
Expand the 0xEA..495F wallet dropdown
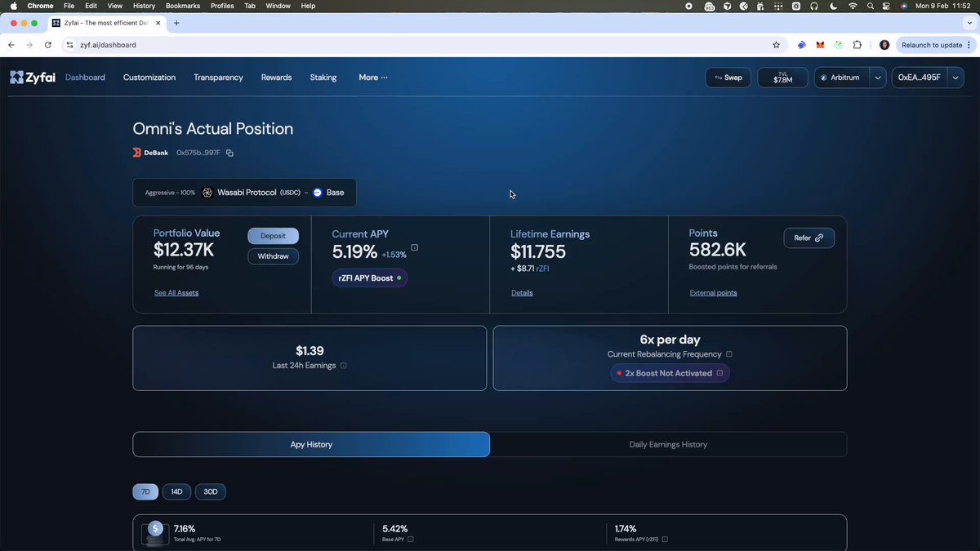point(954,77)
